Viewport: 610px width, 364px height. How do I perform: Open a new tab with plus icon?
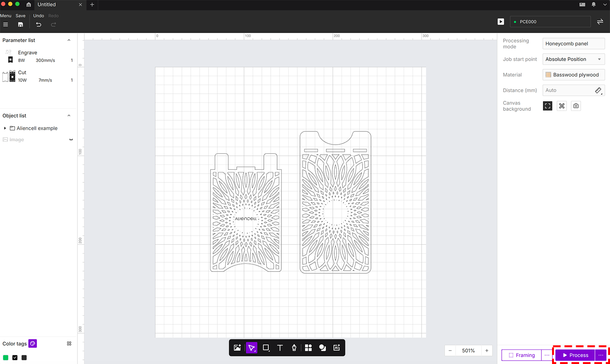pyautogui.click(x=92, y=5)
